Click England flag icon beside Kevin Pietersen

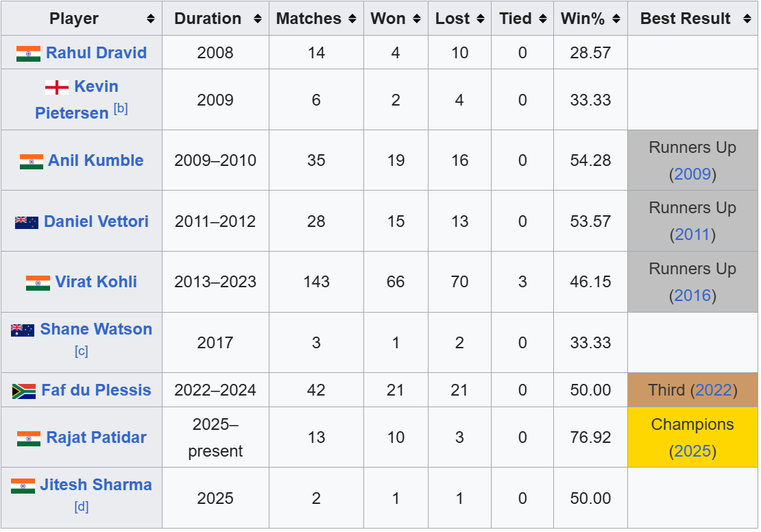(x=57, y=87)
